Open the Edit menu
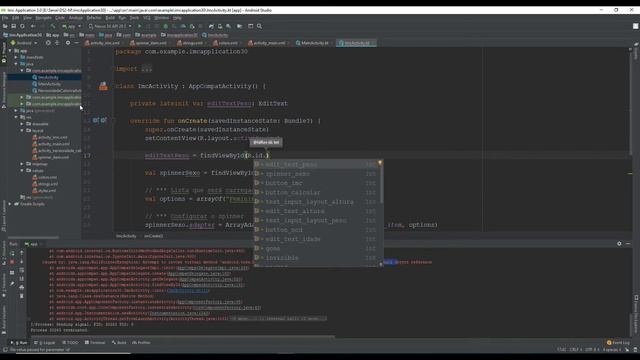 tap(16, 18)
